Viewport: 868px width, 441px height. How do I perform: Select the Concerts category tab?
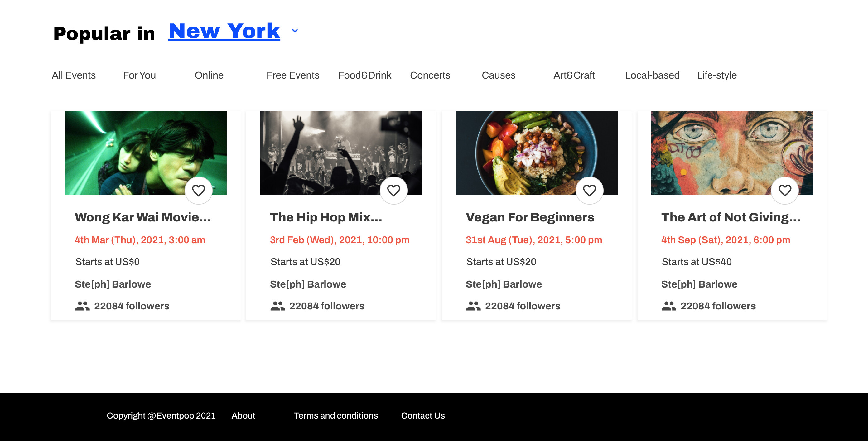(x=430, y=75)
